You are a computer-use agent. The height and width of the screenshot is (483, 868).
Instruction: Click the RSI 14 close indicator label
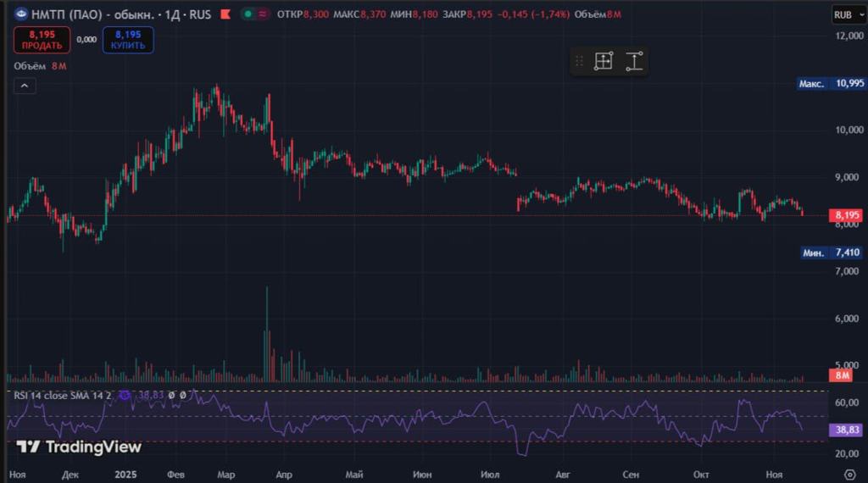pos(61,395)
